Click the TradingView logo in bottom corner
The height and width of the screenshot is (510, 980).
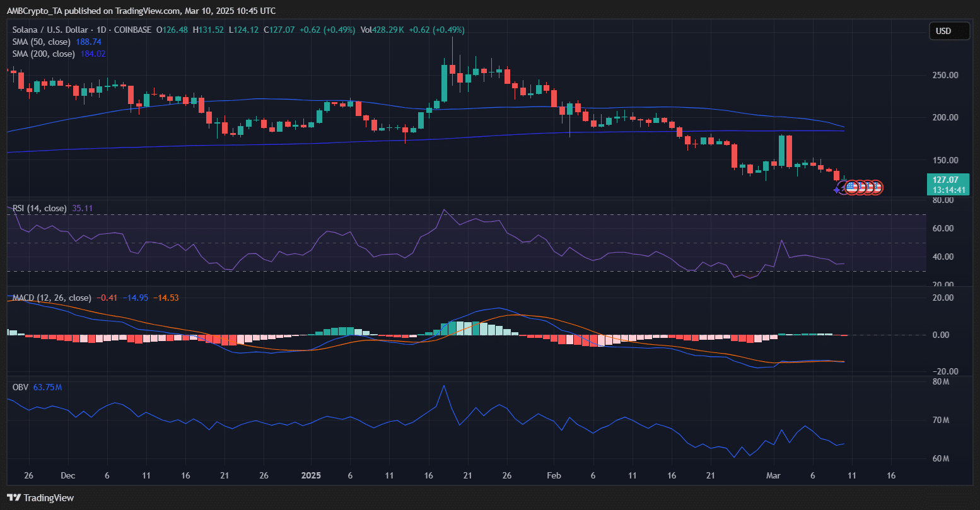point(40,497)
